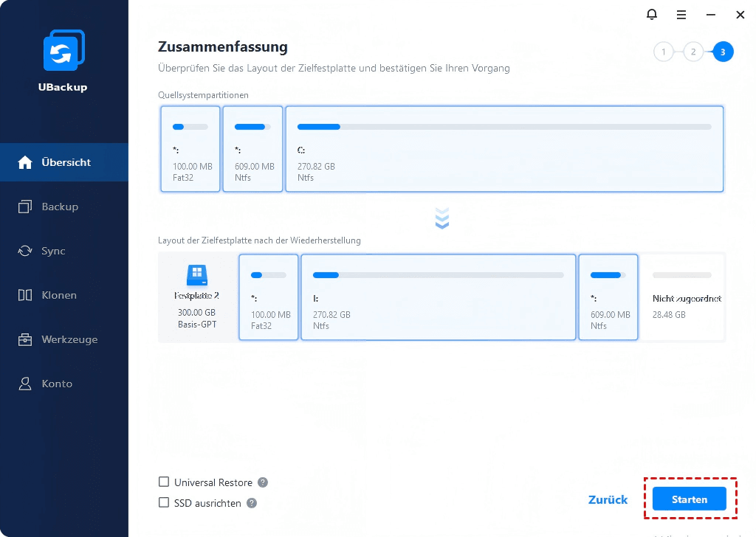This screenshot has width=756, height=537.
Task: Click the Sync arrows icon
Action: point(25,251)
